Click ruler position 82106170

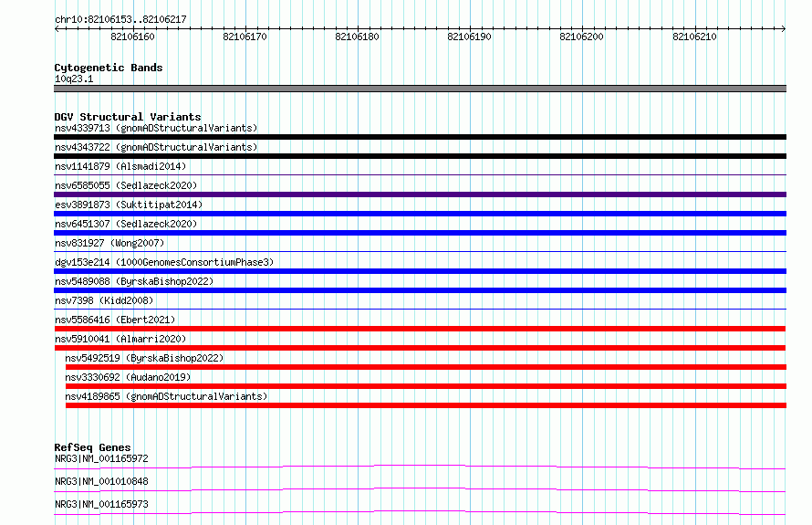click(x=245, y=37)
